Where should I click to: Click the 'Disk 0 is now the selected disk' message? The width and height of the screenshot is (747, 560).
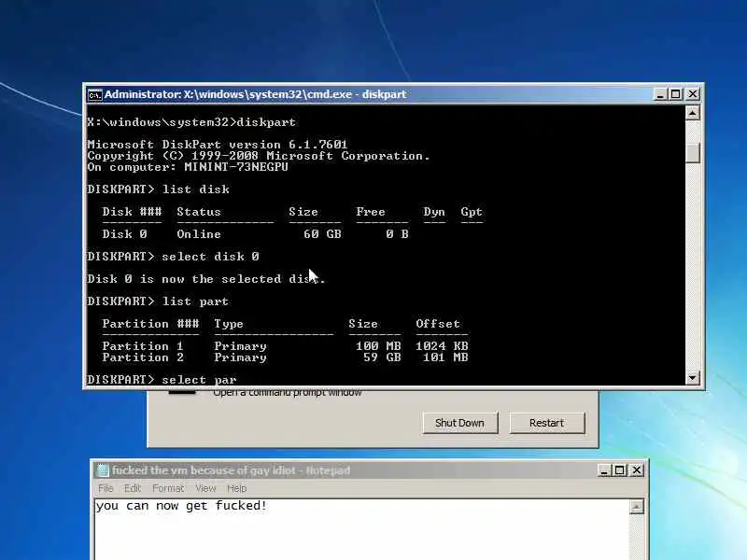(x=206, y=278)
